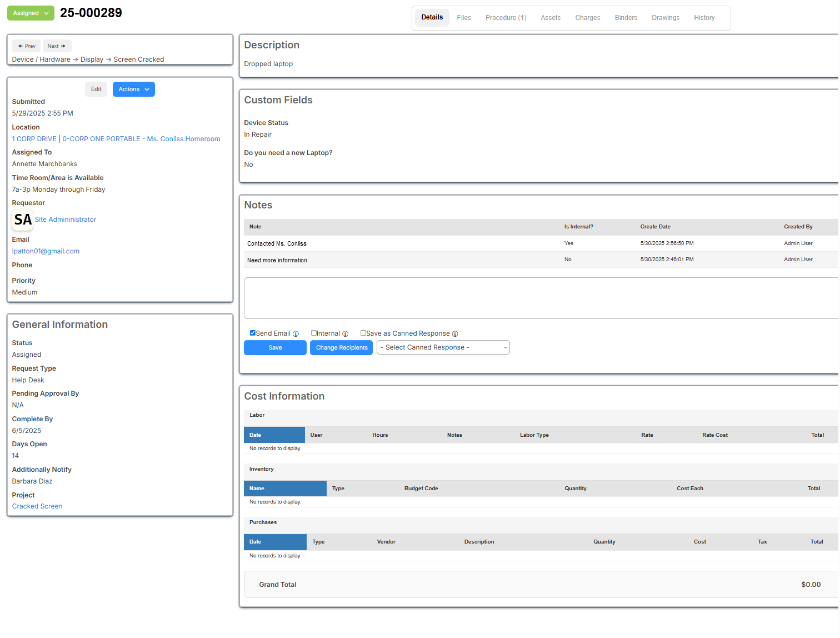The height and width of the screenshot is (638, 840).
Task: Enable Save as Canned Response checkbox
Action: click(363, 333)
